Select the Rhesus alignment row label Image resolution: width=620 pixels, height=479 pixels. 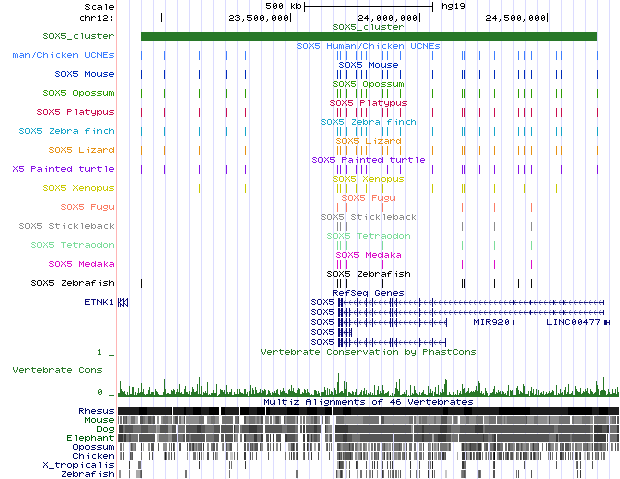tap(96, 411)
